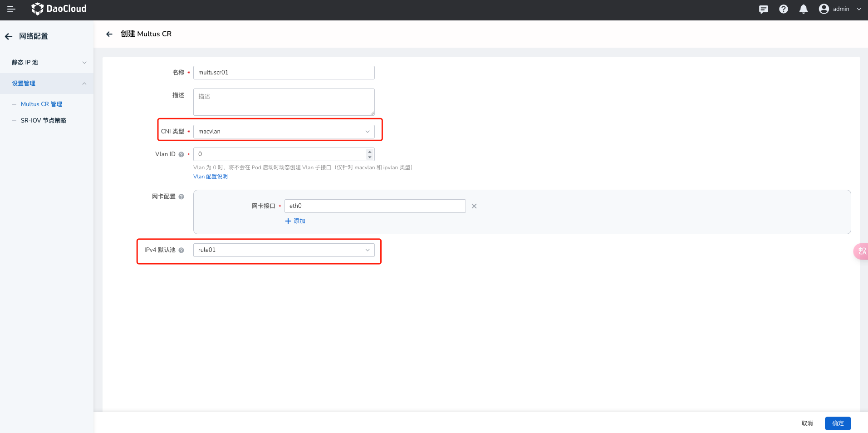The width and height of the screenshot is (868, 433).
Task: Click the 网卡配置 help icon
Action: pos(181,197)
